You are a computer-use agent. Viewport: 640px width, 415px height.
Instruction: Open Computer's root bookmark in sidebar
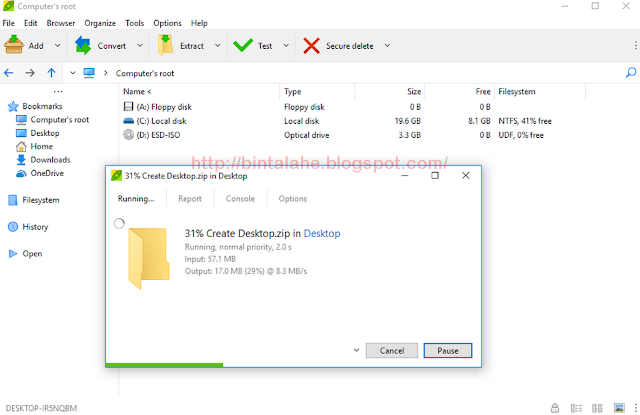(60, 120)
